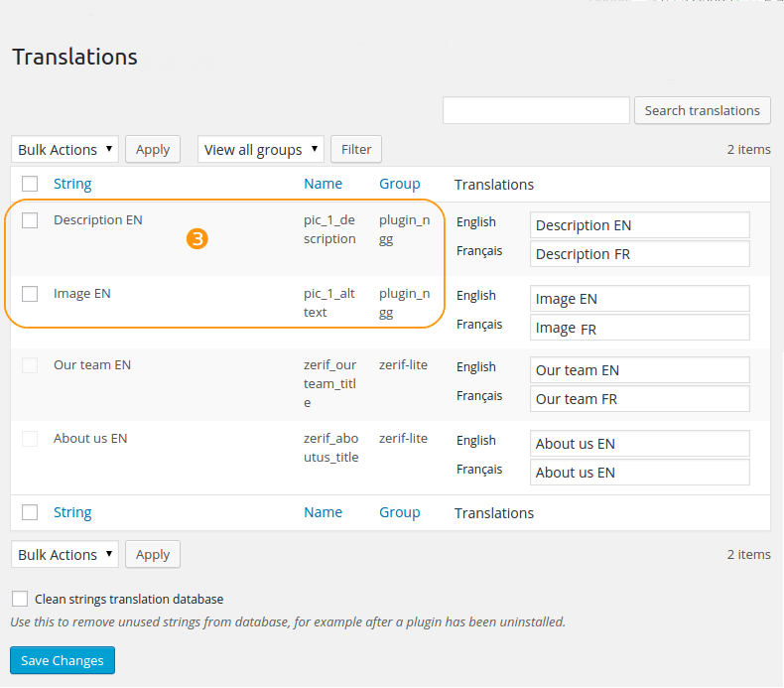Image resolution: width=784 pixels, height=688 pixels.
Task: Check the Description EN row checkbox
Action: tap(30, 220)
